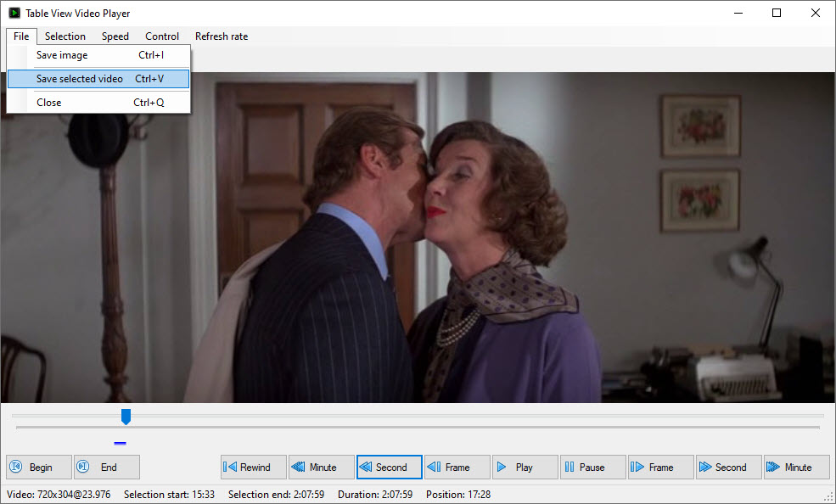This screenshot has height=504, width=836.
Task: Click the blue position slider thumb
Action: 126,417
